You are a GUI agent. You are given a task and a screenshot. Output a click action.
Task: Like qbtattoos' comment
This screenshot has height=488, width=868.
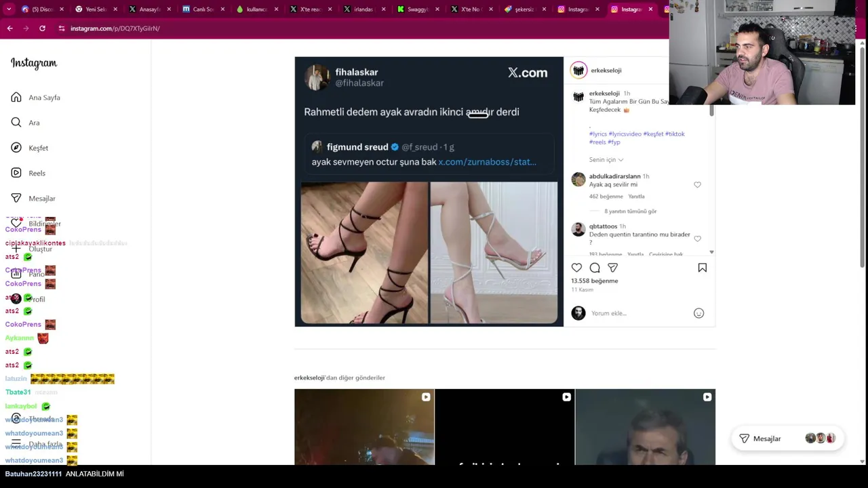697,239
